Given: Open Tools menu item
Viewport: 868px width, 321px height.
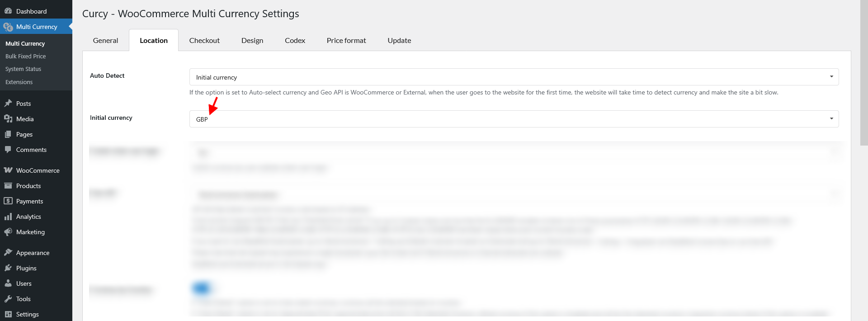Looking at the screenshot, I should tap(36, 299).
